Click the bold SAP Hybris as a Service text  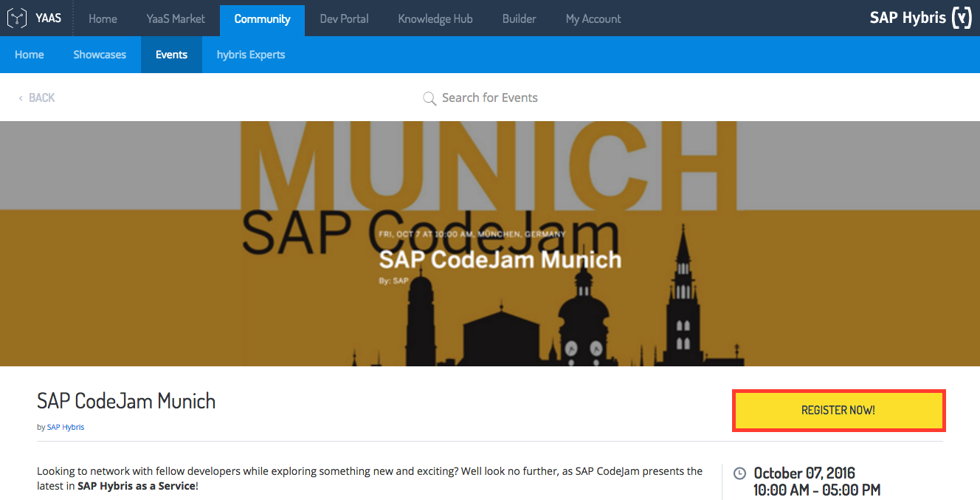point(137,486)
